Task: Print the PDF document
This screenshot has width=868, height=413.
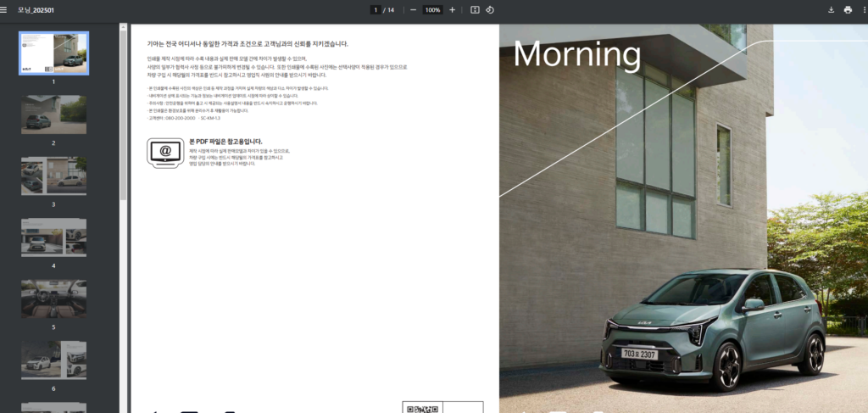Action: click(848, 10)
